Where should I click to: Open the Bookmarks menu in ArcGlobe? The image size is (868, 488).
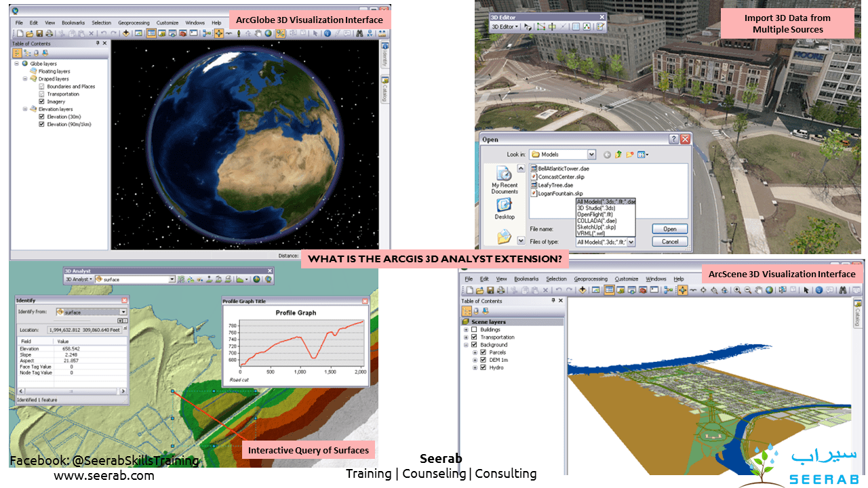tap(73, 22)
